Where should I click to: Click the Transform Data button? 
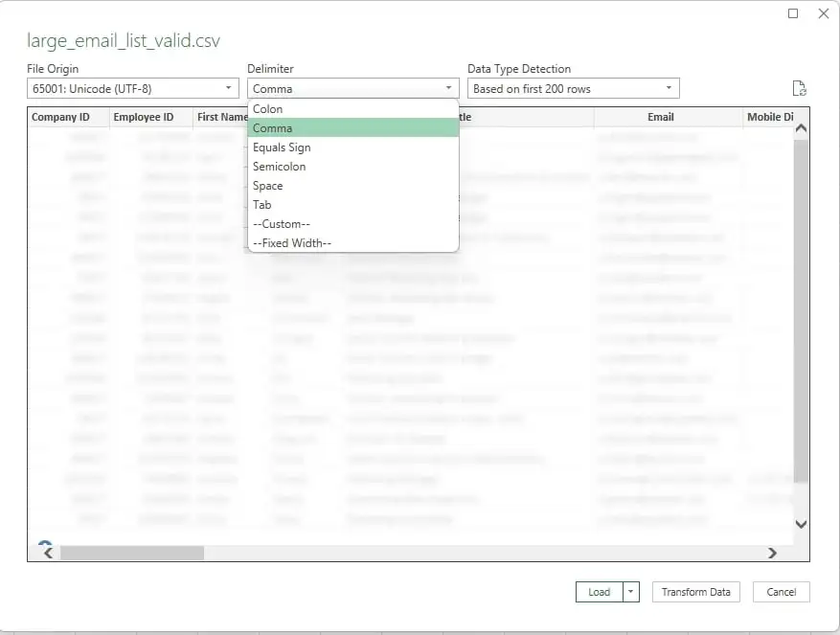[695, 592]
